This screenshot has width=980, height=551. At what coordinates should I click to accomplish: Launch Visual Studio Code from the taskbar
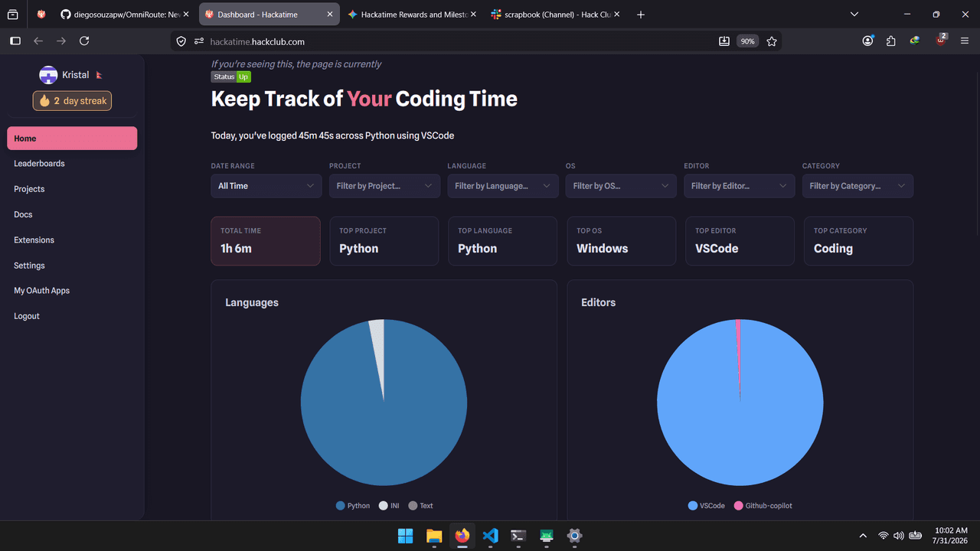pyautogui.click(x=491, y=536)
